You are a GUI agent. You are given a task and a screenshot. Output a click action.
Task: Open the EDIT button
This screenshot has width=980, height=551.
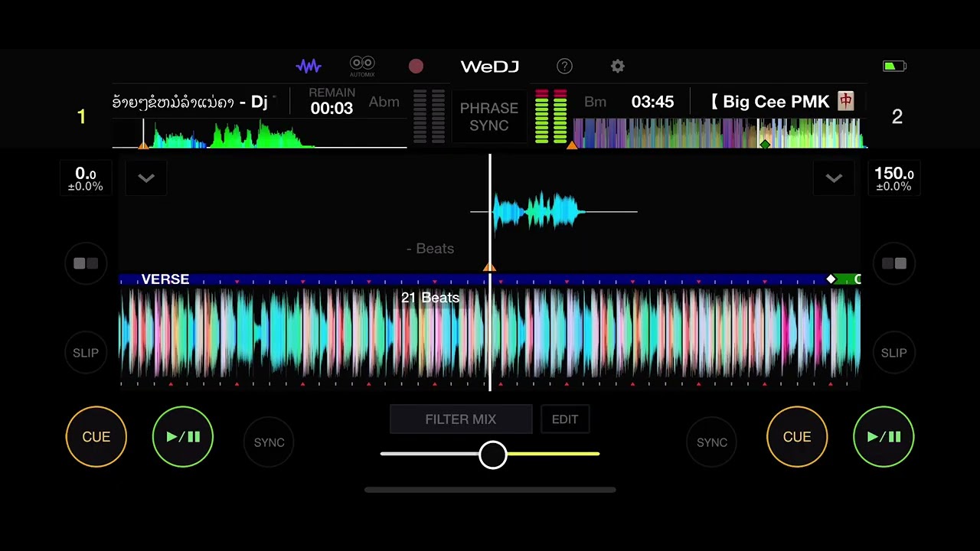point(565,419)
